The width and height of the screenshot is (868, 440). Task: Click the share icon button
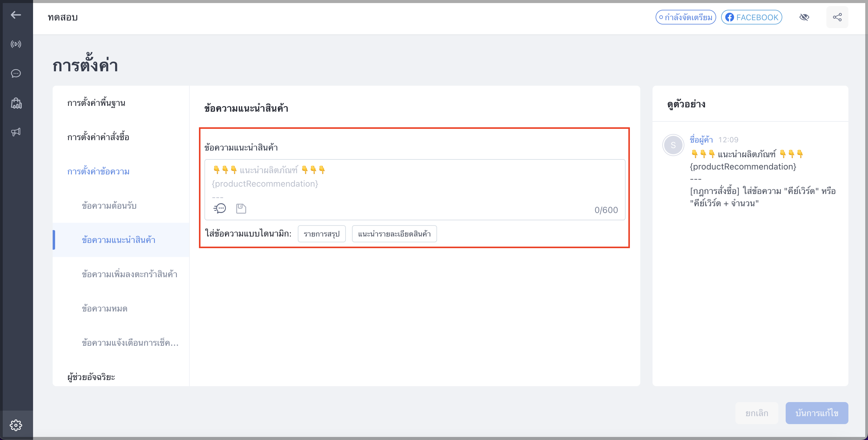point(837,17)
